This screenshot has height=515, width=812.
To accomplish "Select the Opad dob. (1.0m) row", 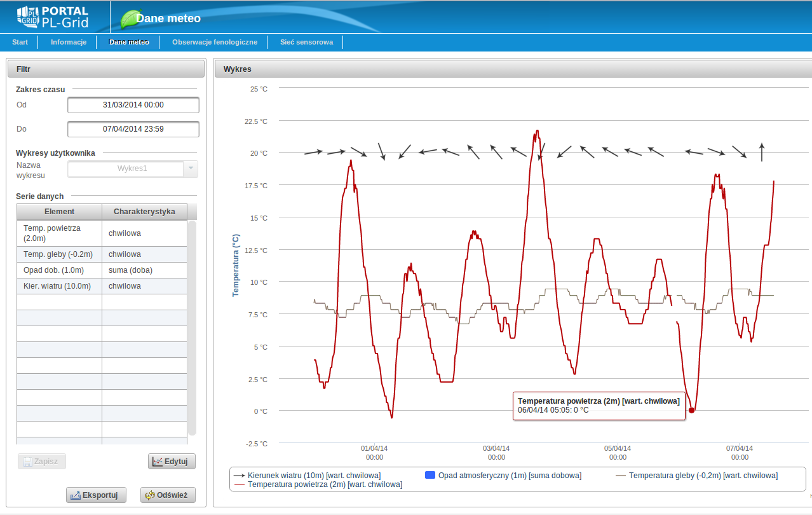I will [102, 270].
